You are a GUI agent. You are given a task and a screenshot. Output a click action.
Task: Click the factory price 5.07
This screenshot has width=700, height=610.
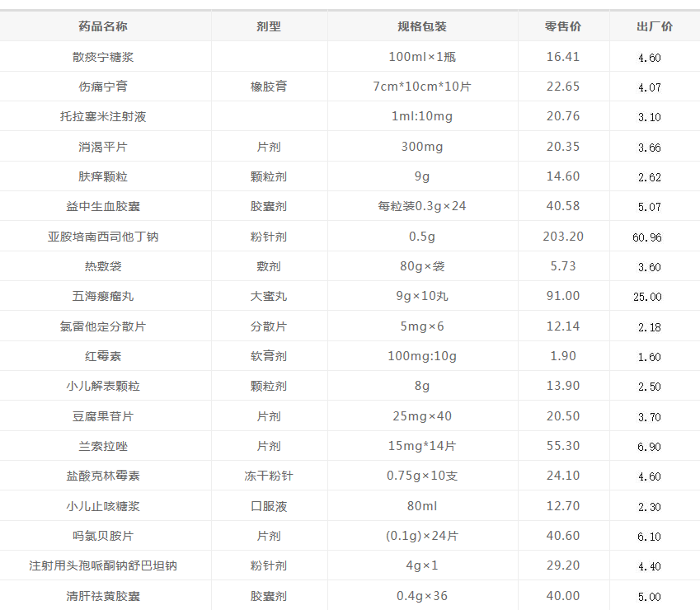click(649, 207)
